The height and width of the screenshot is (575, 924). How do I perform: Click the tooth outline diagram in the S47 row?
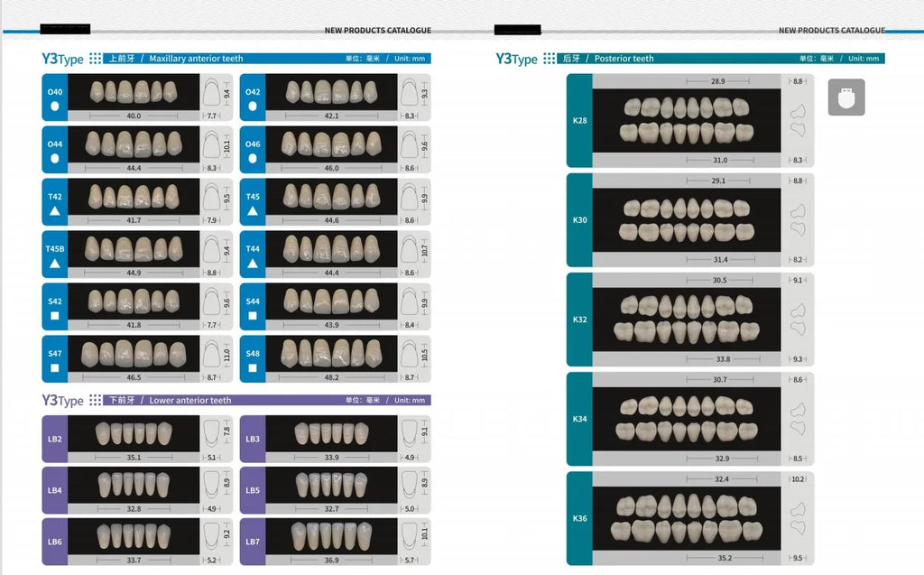pyautogui.click(x=211, y=355)
